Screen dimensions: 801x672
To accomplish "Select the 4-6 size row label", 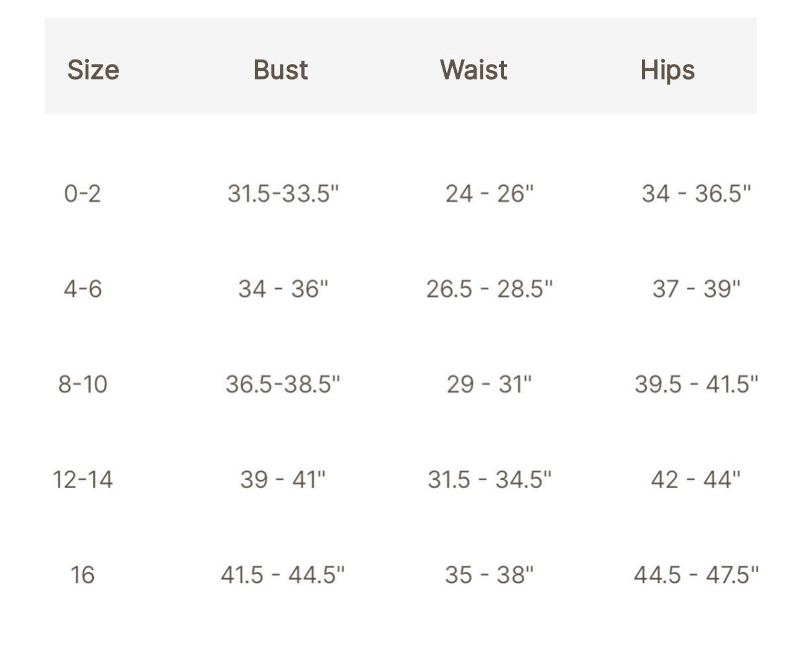I will (x=83, y=289).
